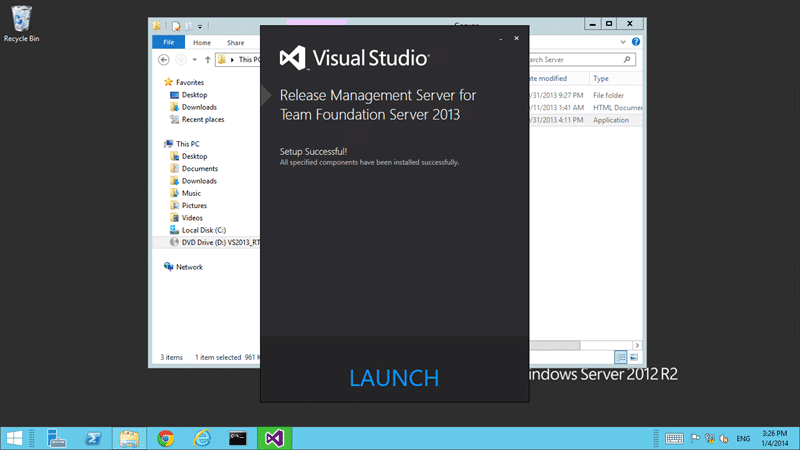This screenshot has width=800, height=450.
Task: Close the Visual Studio setup dialog
Action: (516, 38)
